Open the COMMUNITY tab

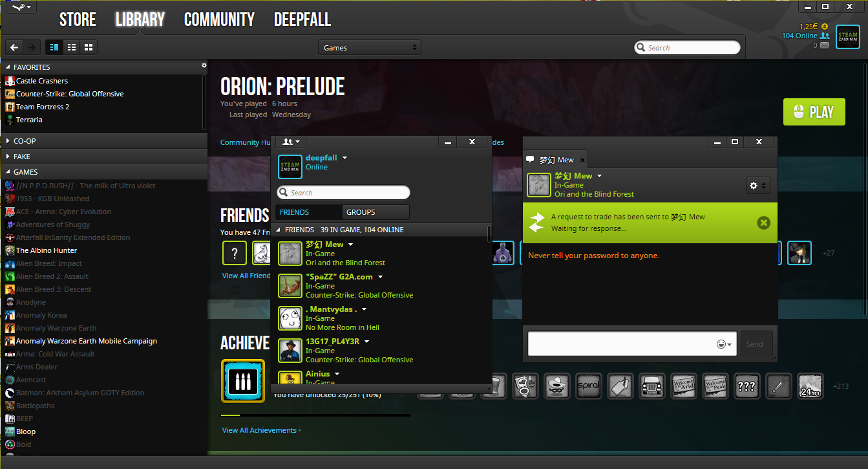click(219, 19)
